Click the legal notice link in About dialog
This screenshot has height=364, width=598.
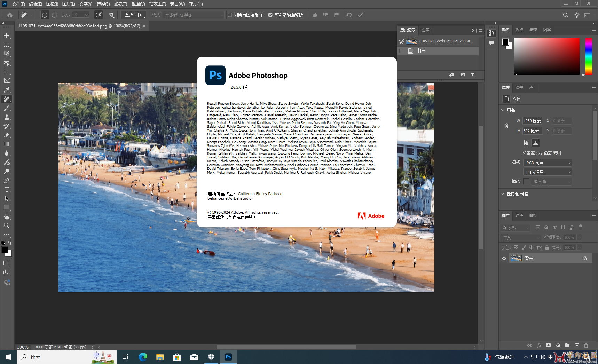click(x=233, y=217)
